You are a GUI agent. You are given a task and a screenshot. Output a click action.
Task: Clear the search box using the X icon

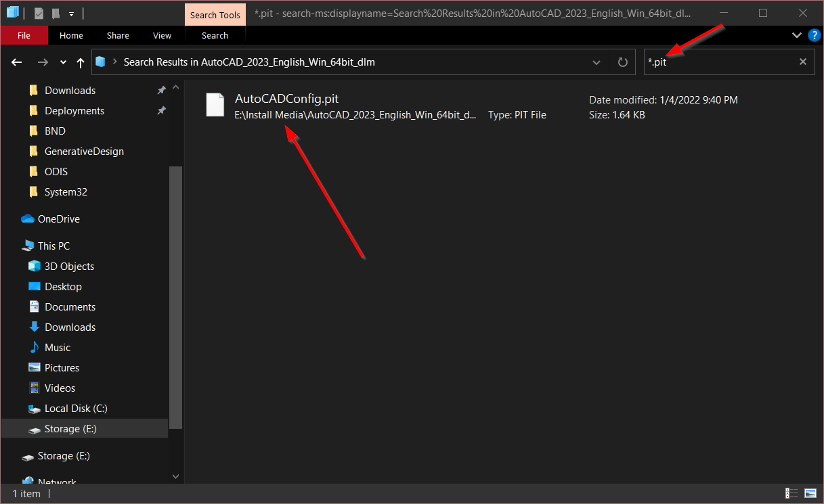[802, 62]
